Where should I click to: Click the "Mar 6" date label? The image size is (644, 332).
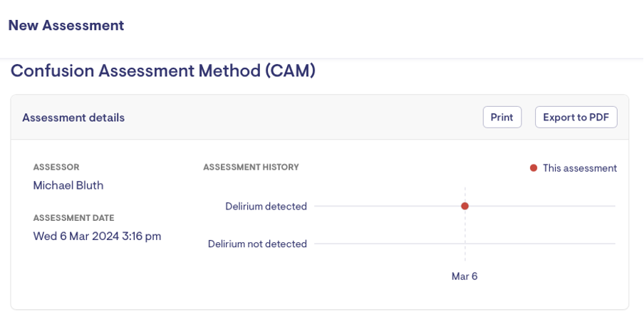click(x=464, y=276)
